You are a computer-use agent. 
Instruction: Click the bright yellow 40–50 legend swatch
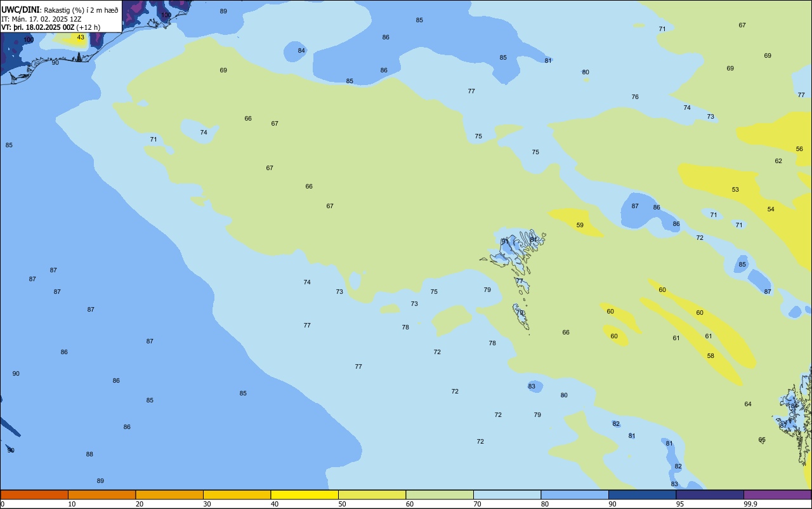click(304, 494)
